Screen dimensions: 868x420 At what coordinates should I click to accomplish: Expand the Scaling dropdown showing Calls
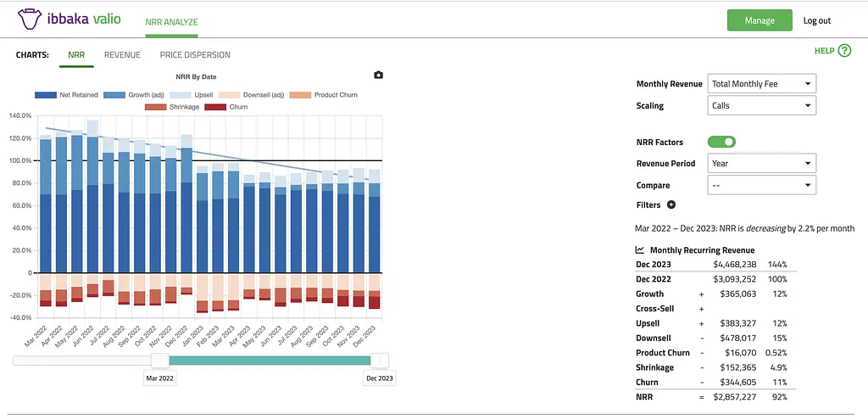761,106
